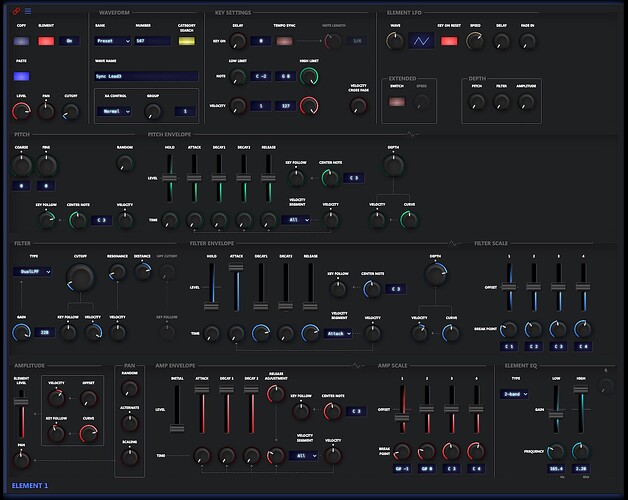Click the Element Level knob

22,111
